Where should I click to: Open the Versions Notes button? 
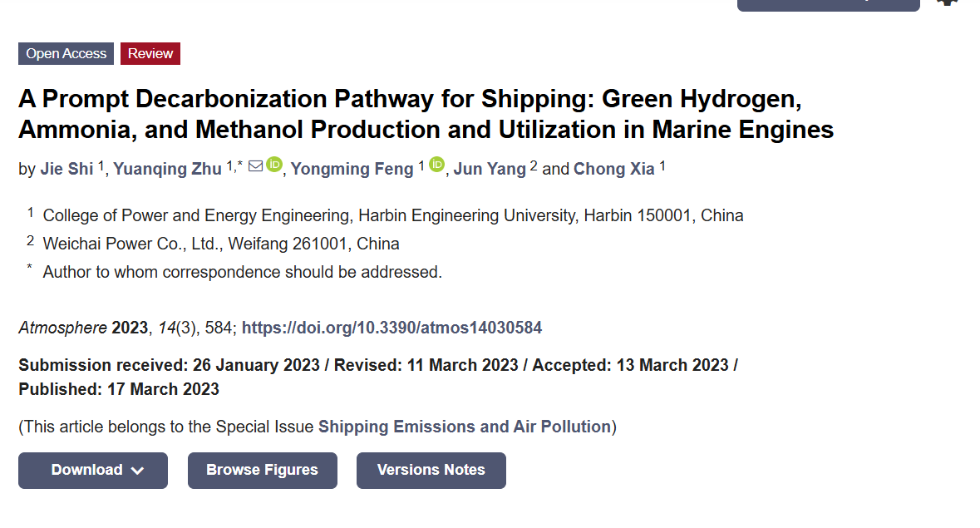pos(431,471)
